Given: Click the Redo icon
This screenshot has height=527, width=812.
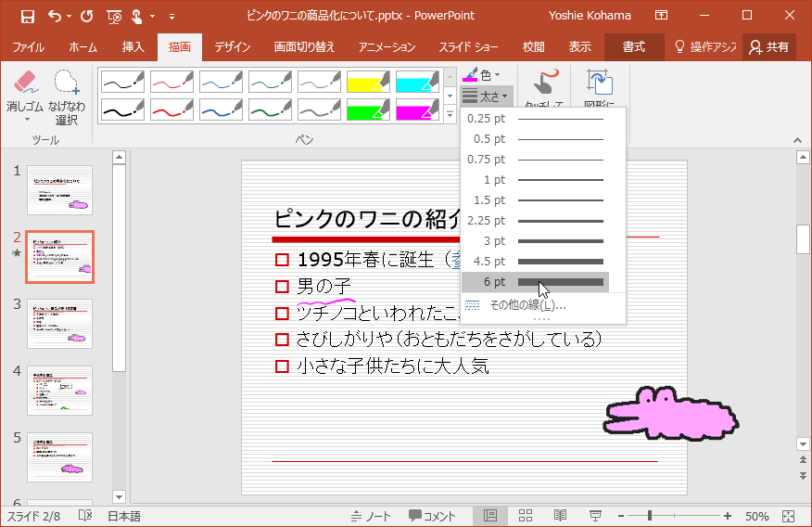Looking at the screenshot, I should [86, 16].
